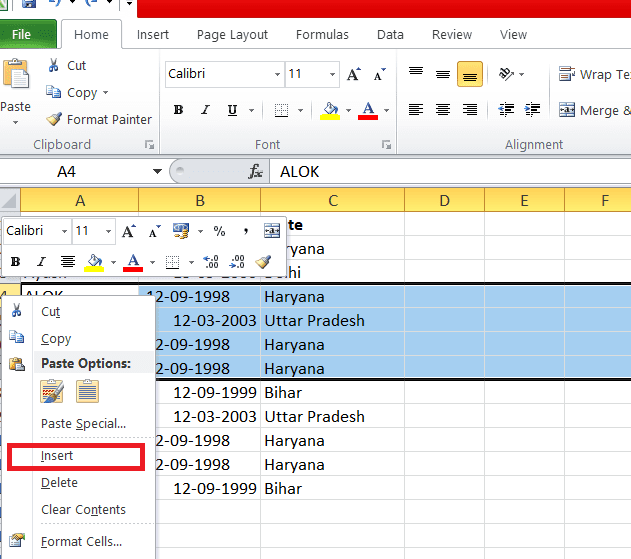Apply the yellow Fill Color swatch in ribbon
631x559 pixels.
pos(329,110)
